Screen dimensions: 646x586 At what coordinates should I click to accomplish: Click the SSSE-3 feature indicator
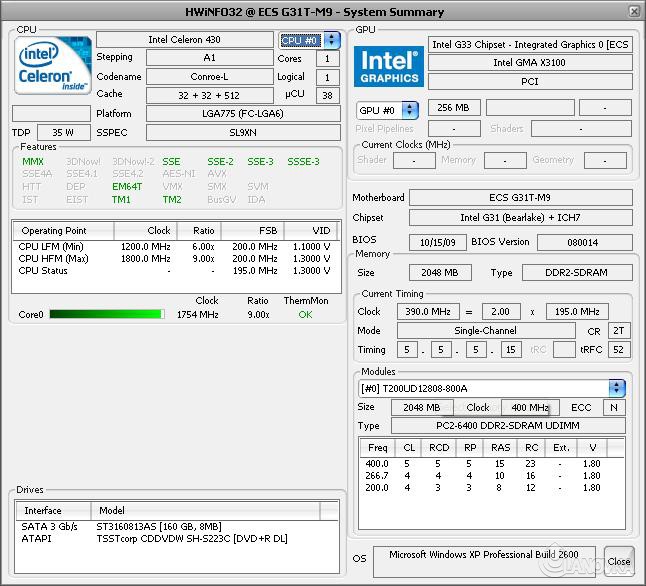pyautogui.click(x=303, y=162)
